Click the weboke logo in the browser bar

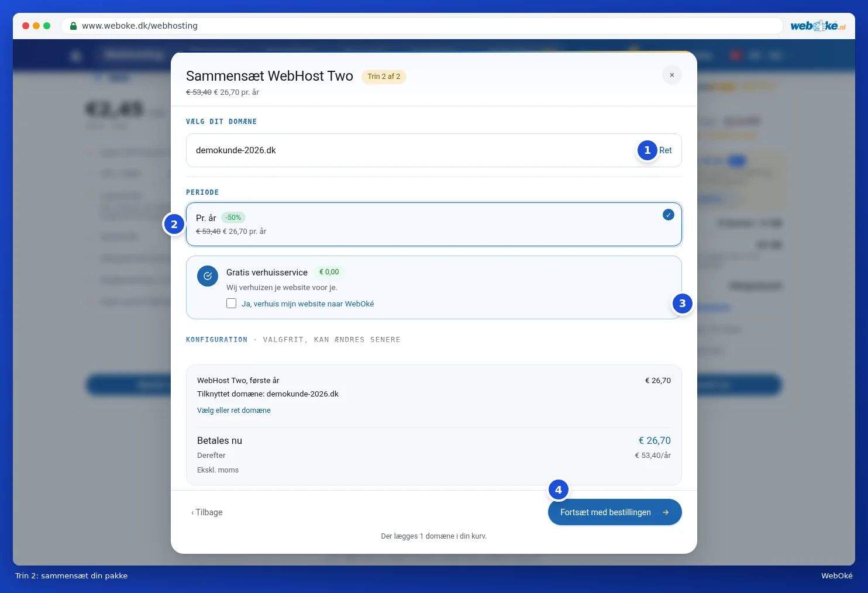tap(818, 26)
